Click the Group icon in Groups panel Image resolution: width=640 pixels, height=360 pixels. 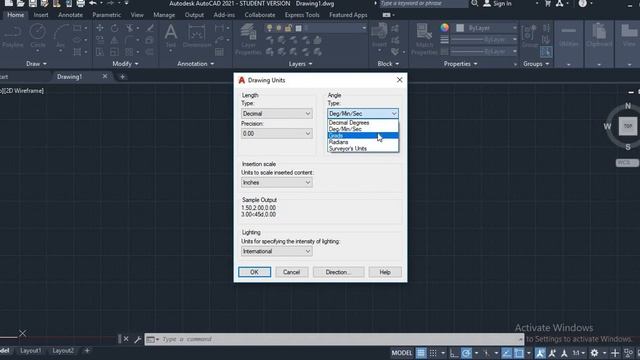pos(530,36)
